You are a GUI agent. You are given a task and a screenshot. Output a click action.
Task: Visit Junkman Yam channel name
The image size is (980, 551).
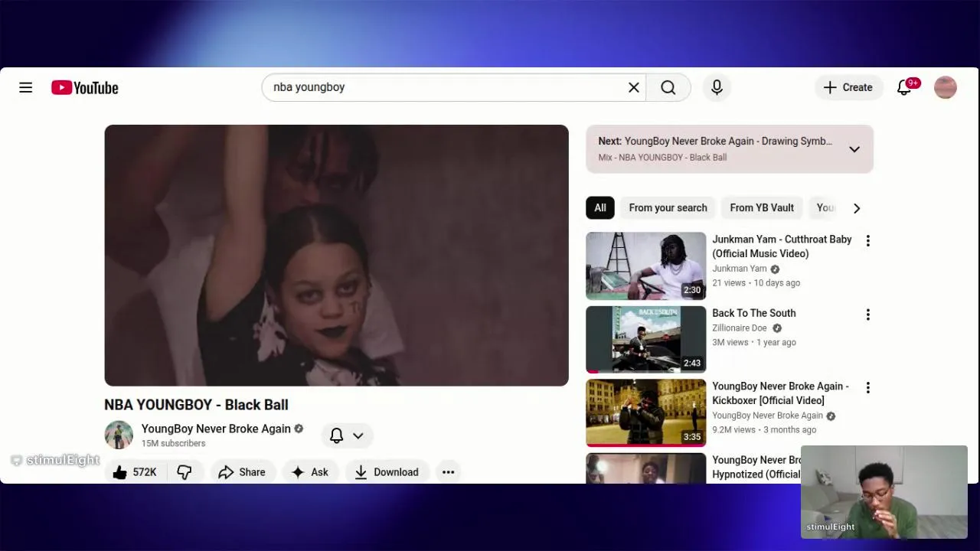click(x=740, y=269)
